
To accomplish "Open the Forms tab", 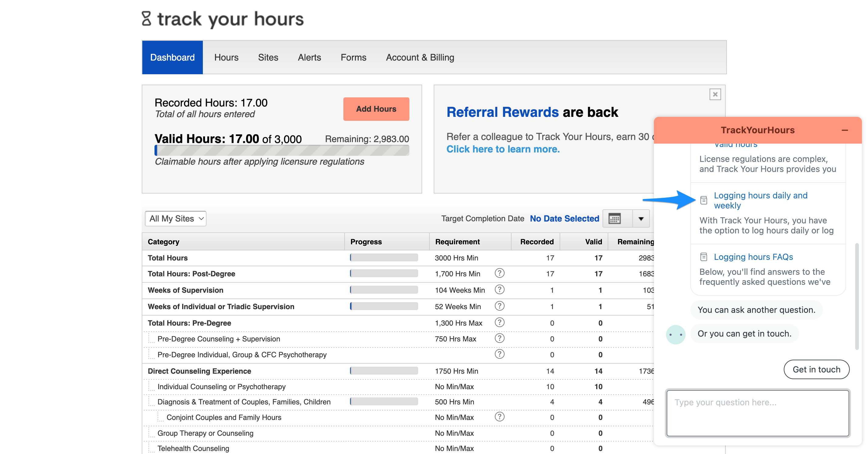I will (x=353, y=58).
